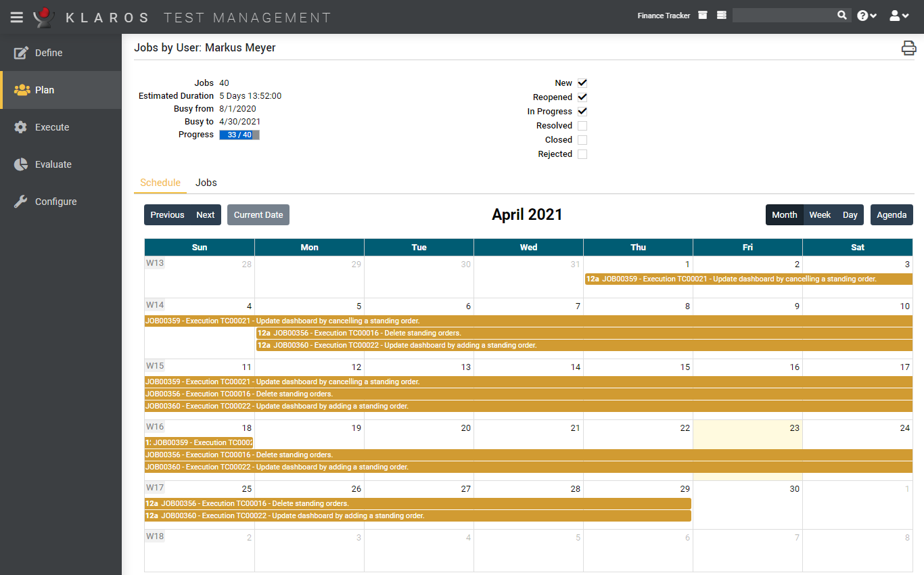The width and height of the screenshot is (924, 575).
Task: Open the Finance Tracker project selector
Action: click(663, 15)
